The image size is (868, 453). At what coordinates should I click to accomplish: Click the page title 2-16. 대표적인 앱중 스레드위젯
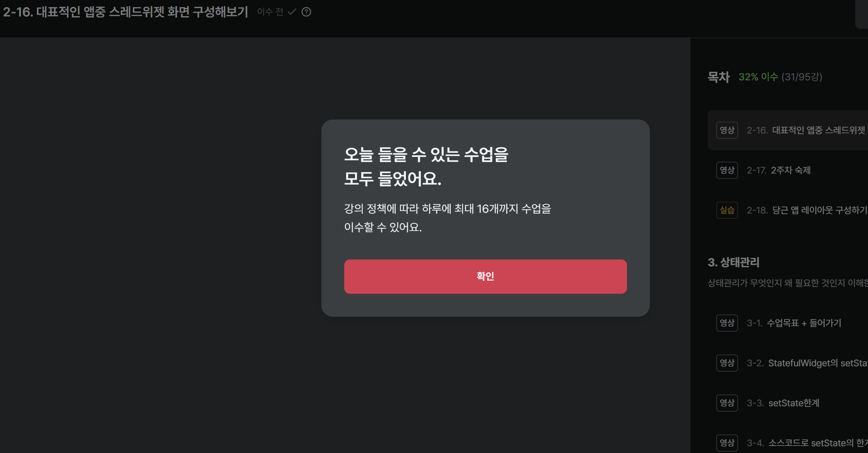point(125,12)
